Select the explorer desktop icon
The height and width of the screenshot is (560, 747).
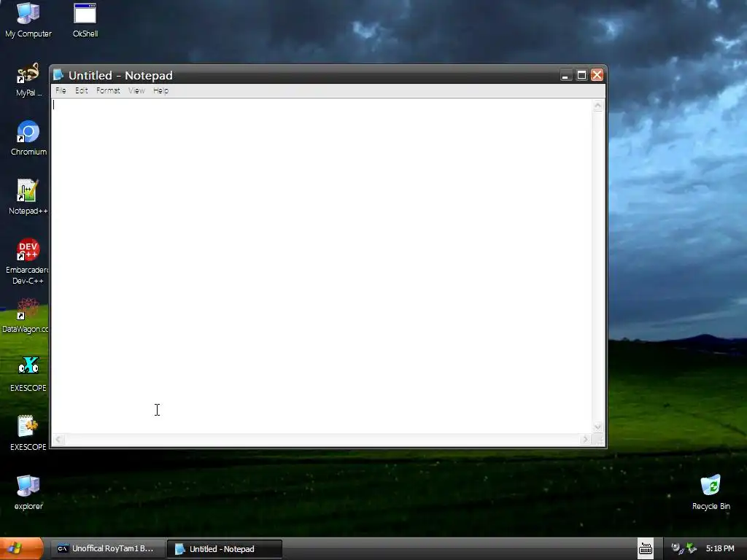pyautogui.click(x=28, y=493)
